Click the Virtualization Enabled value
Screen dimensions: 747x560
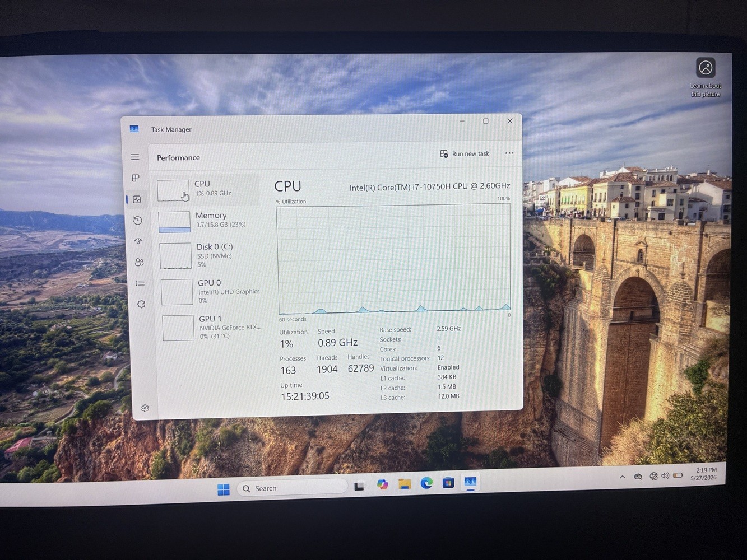point(448,367)
